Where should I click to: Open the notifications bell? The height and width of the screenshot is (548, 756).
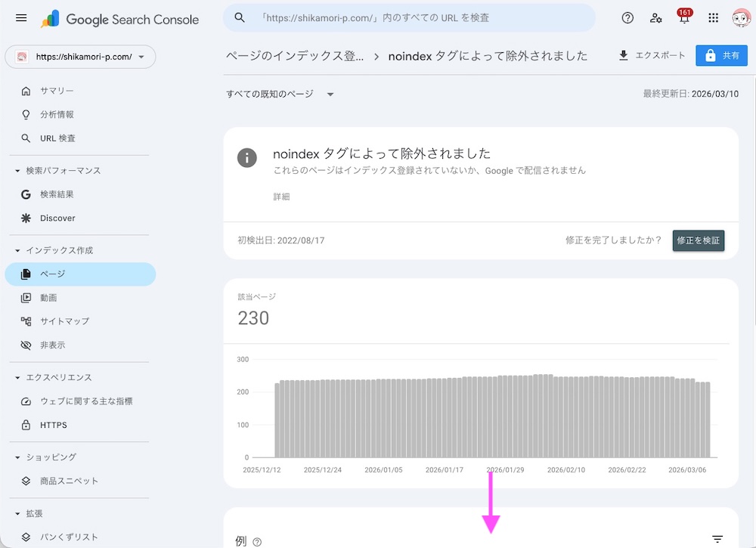tap(683, 17)
